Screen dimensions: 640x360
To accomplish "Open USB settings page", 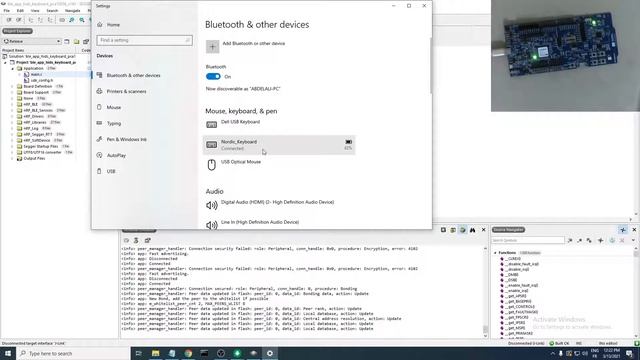I will click(111, 171).
